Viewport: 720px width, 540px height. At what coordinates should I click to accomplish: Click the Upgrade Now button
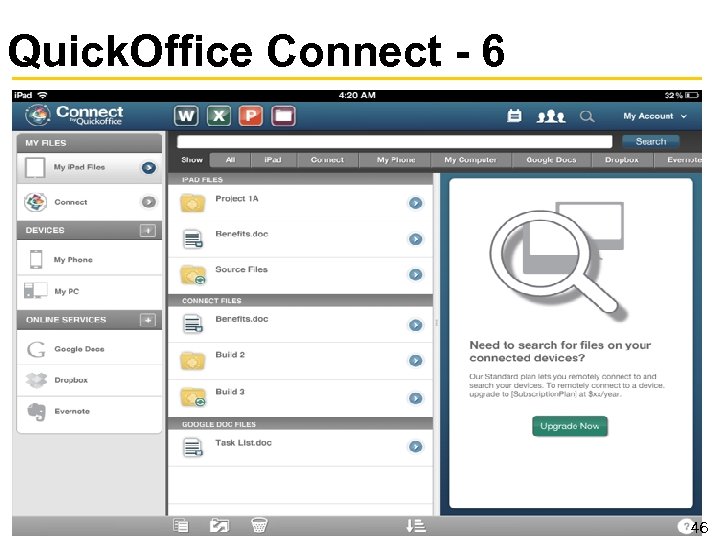pos(569,426)
